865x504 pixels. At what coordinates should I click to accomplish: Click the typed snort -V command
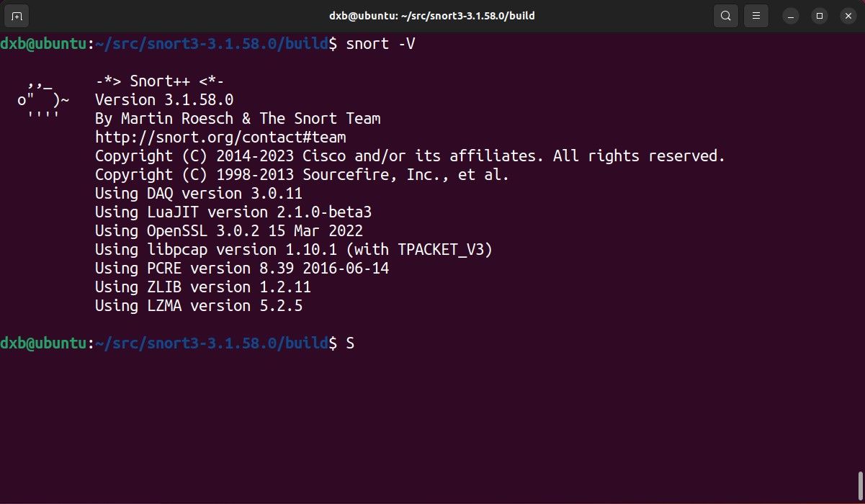click(380, 44)
